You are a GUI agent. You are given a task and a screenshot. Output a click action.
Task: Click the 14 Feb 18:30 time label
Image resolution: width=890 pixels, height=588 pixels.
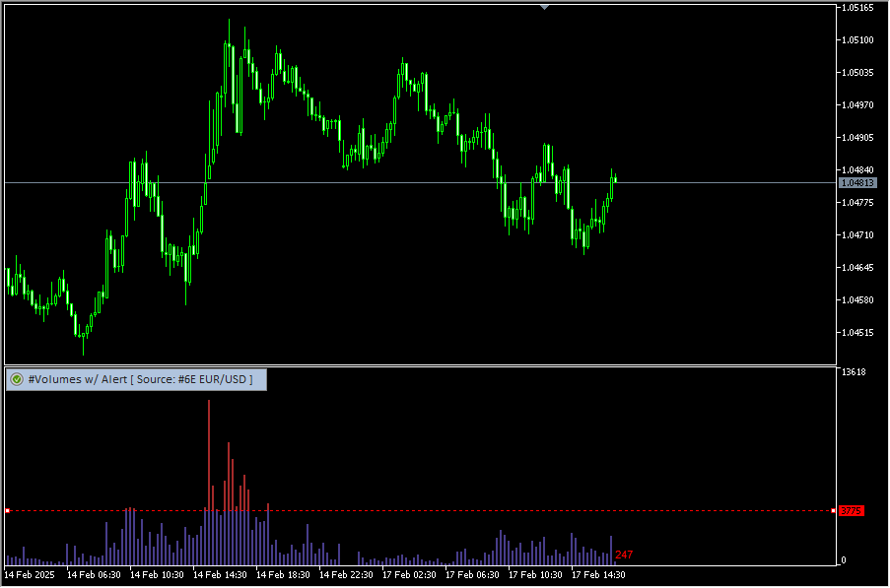tap(283, 574)
